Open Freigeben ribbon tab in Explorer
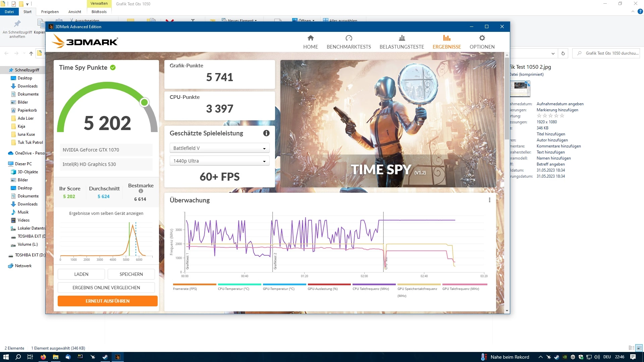 [x=50, y=12]
